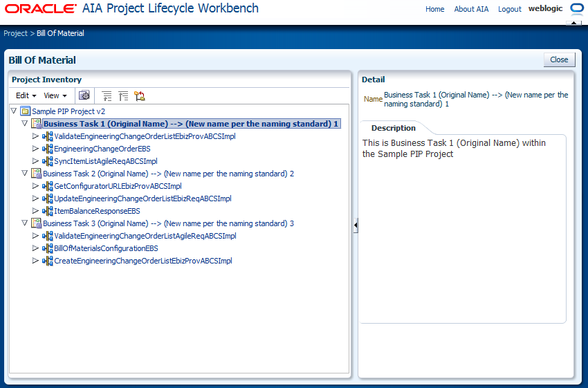
Task: Click the go up one level toolbar icon
Action: coord(107,96)
